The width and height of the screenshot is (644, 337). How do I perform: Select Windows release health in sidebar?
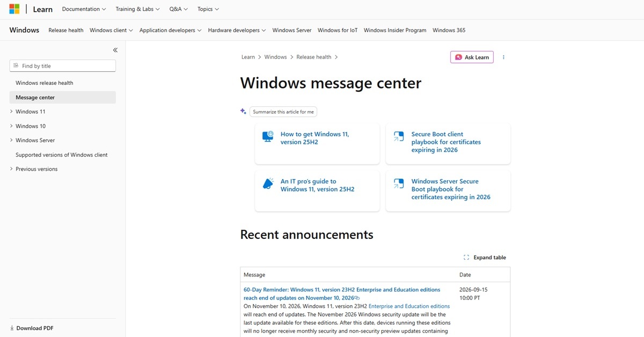point(45,83)
